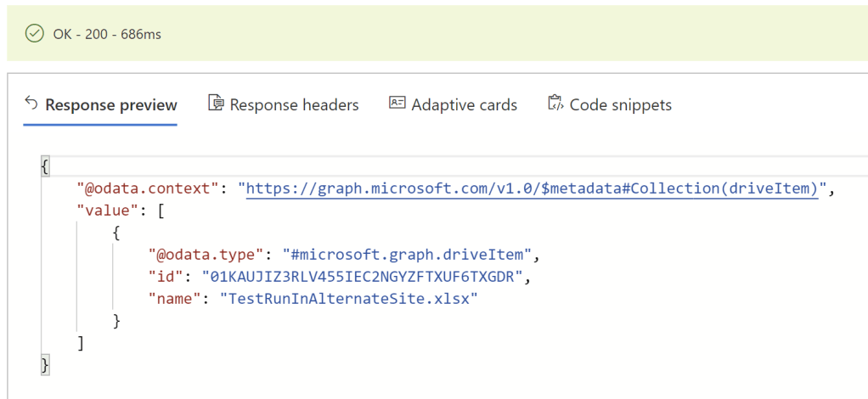The height and width of the screenshot is (399, 868).
Task: Open the graph.microsoft.com metadata link
Action: pos(533,189)
